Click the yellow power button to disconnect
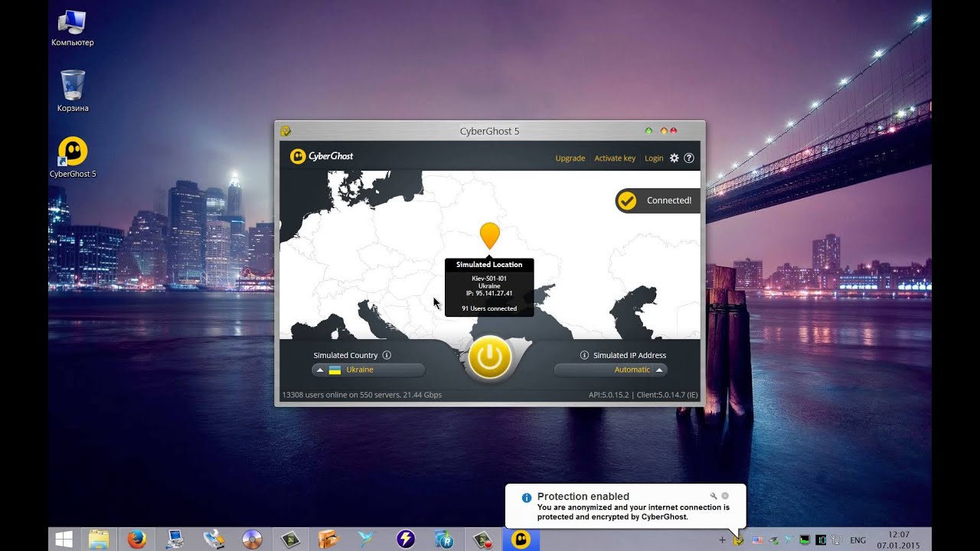The width and height of the screenshot is (980, 551). click(490, 357)
